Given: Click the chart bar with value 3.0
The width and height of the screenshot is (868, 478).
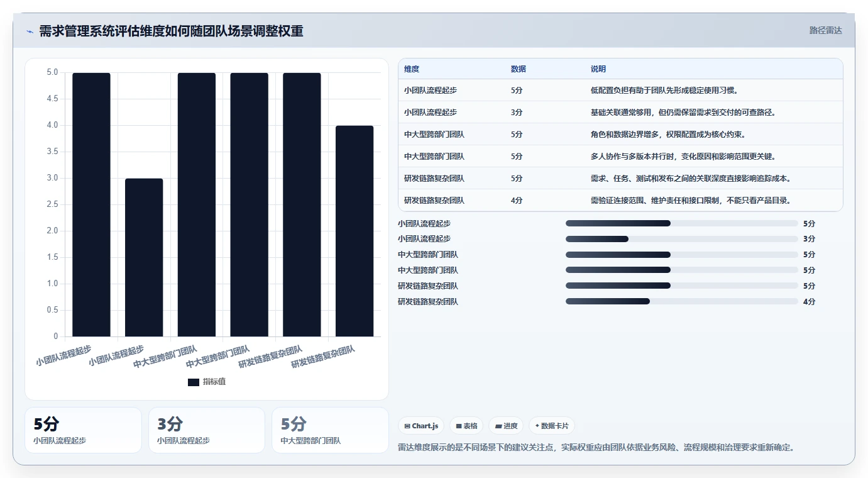Looking at the screenshot, I should click(x=144, y=257).
